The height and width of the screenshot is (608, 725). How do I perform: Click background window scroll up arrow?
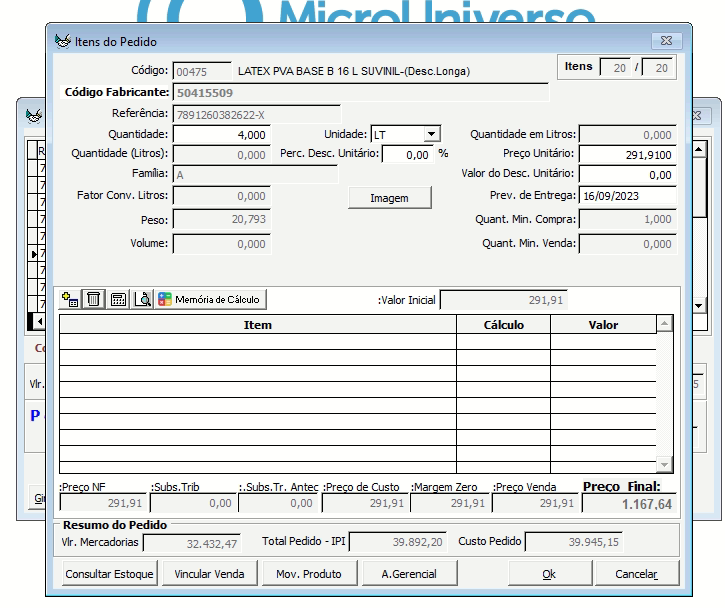coord(699,149)
